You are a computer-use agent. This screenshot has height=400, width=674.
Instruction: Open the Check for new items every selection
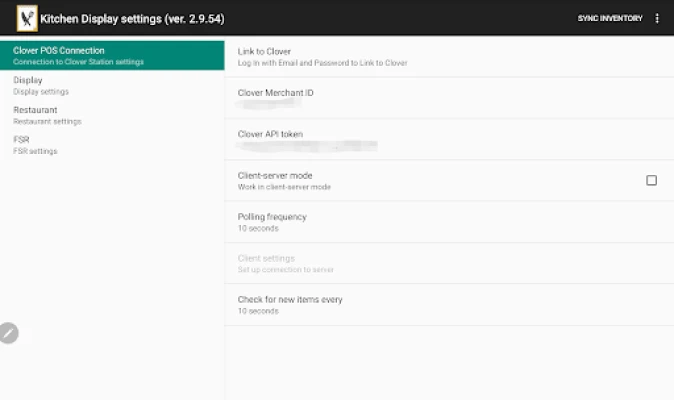[x=449, y=305]
